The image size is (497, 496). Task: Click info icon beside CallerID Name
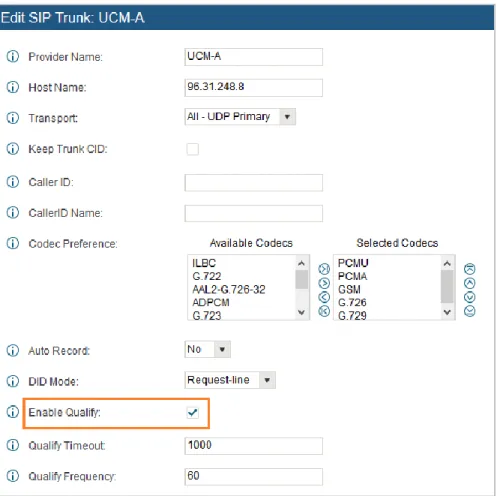coord(13,213)
